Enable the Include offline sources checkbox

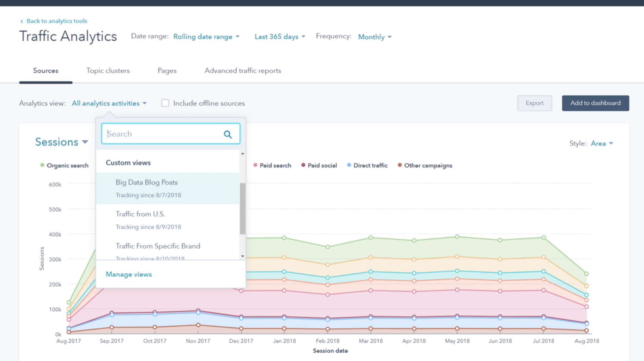click(x=165, y=103)
